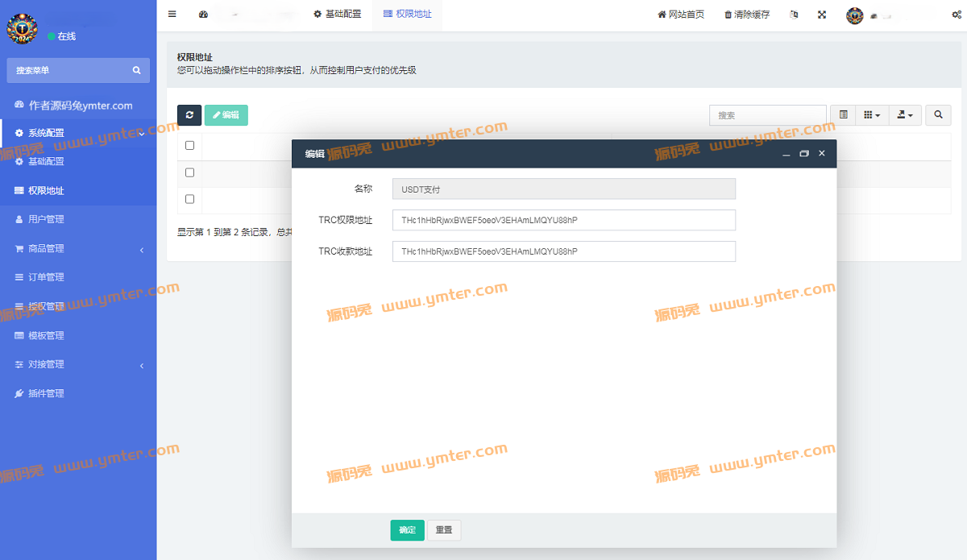Click sidebar profile avatar
967x560 pixels.
point(22,28)
